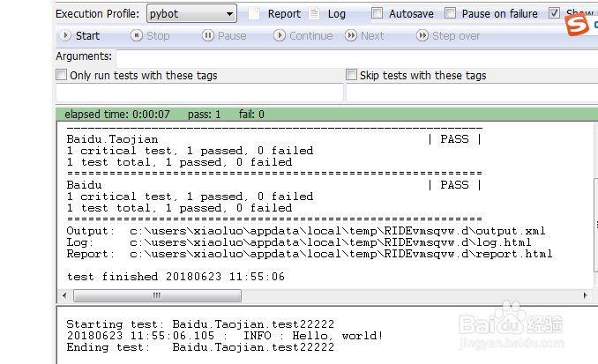This screenshot has height=364, width=598.
Task: Enable the Autosave checkbox
Action: [x=377, y=14]
